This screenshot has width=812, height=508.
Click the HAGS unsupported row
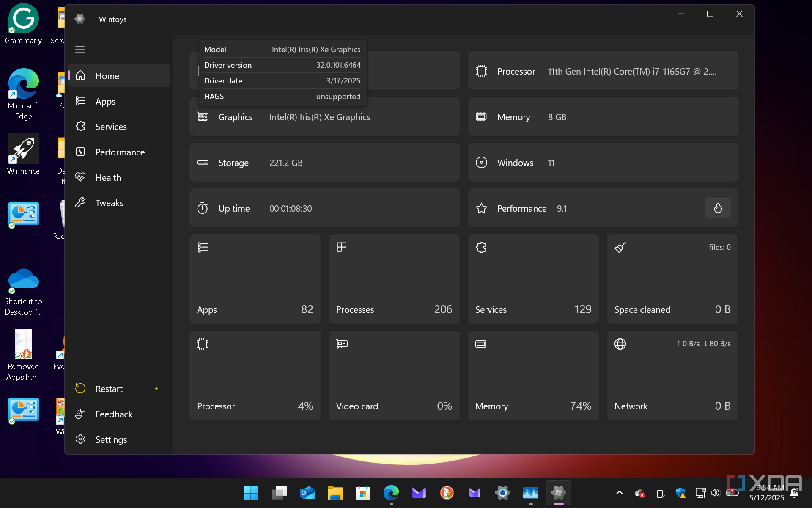(283, 97)
